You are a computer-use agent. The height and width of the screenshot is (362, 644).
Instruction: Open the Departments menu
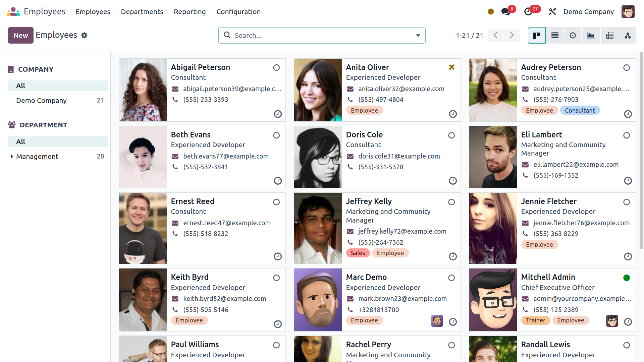(x=142, y=11)
